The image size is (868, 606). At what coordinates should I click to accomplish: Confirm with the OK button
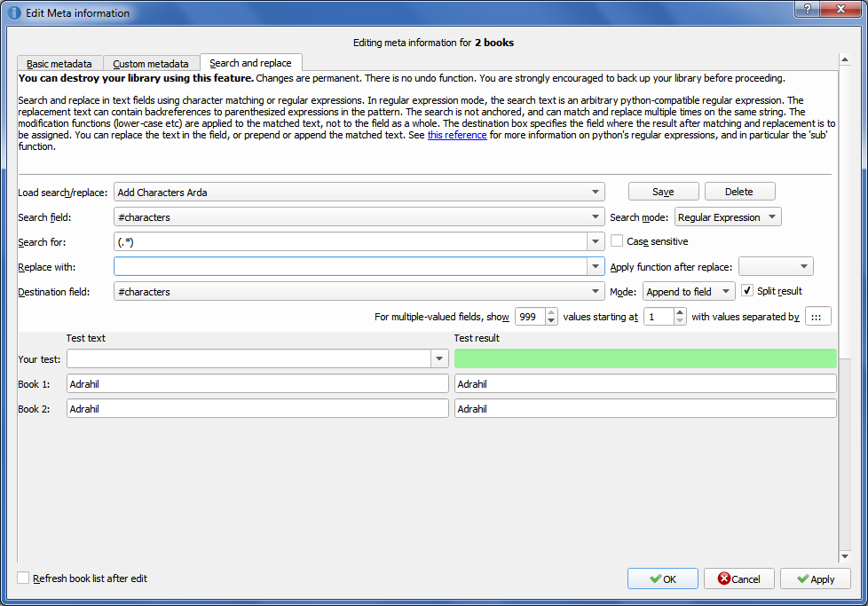[663, 578]
